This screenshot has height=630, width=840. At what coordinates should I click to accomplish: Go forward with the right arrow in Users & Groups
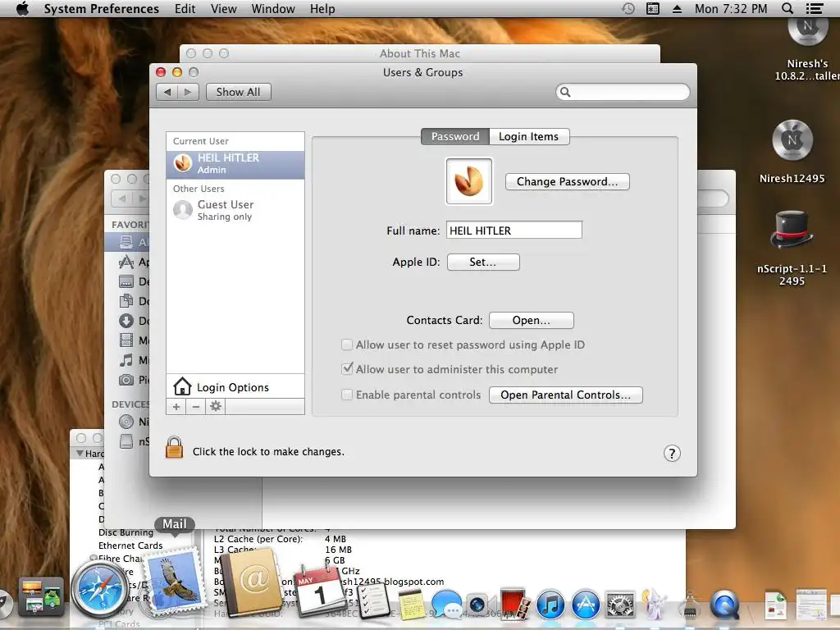point(188,92)
